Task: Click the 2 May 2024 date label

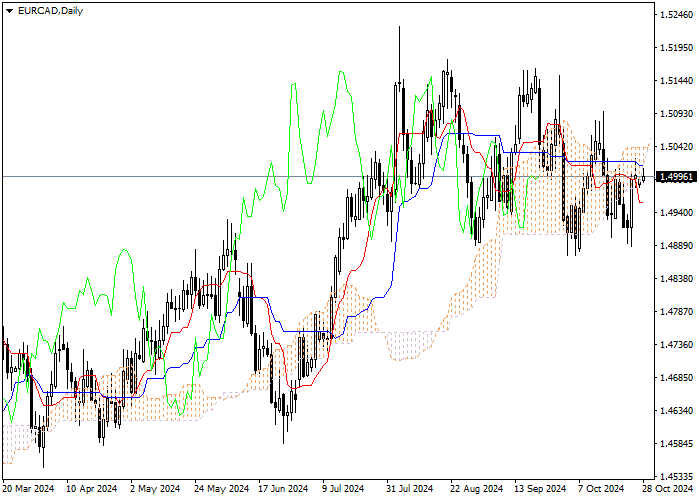Action: (x=155, y=489)
